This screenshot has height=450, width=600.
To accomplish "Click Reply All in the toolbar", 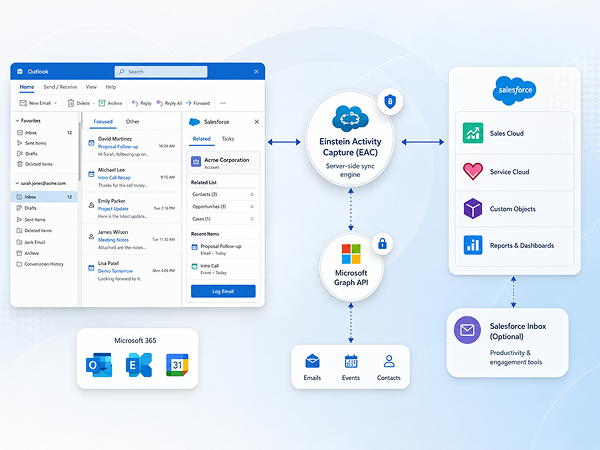I will (x=169, y=103).
